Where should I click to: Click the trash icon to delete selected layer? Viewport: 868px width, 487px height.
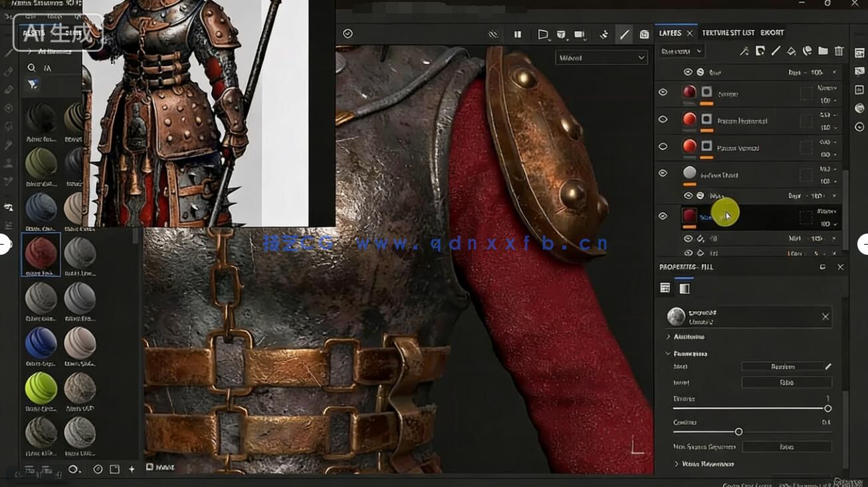(839, 51)
